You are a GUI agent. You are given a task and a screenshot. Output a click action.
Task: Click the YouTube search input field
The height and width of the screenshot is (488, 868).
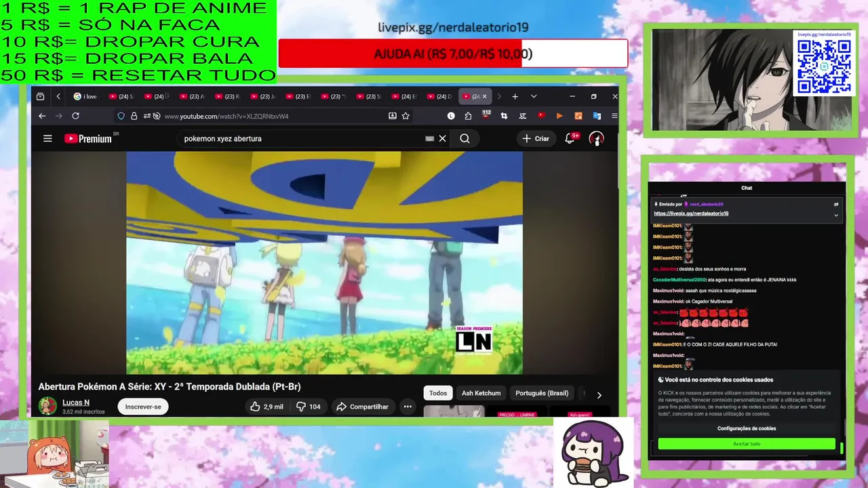pyautogui.click(x=302, y=138)
